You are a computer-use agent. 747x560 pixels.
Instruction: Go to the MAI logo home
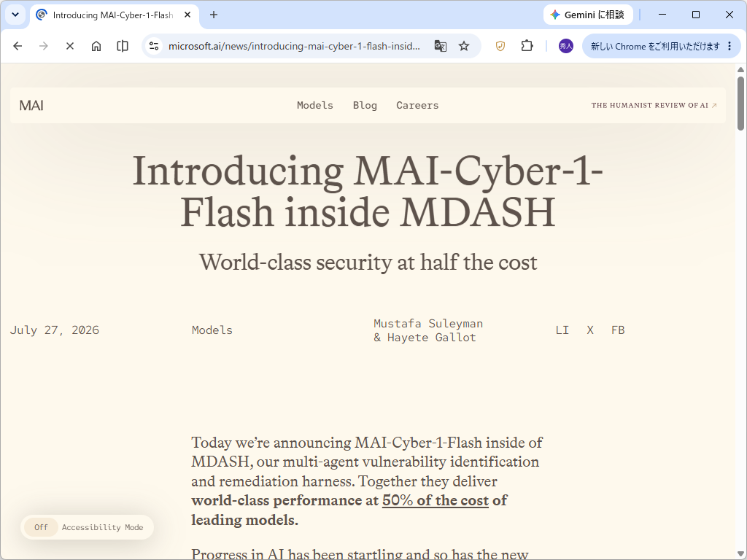click(x=31, y=105)
